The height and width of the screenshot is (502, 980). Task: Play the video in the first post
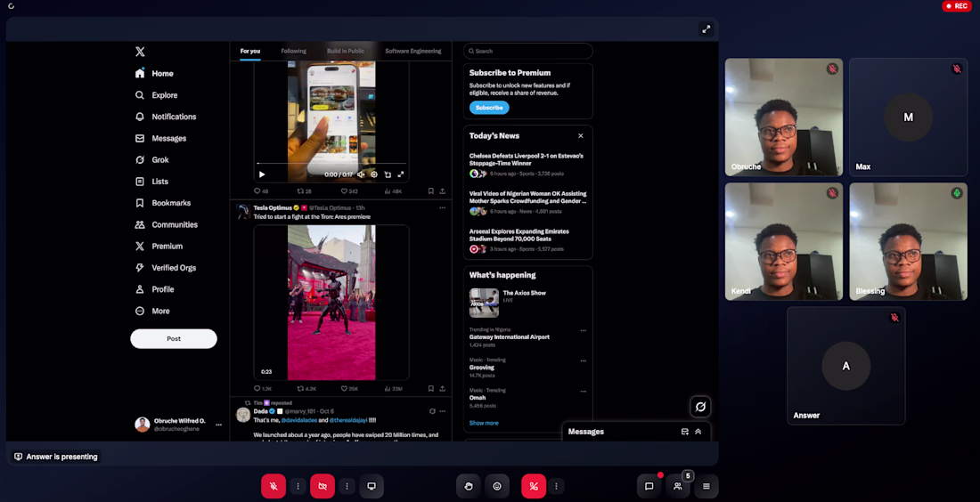pyautogui.click(x=262, y=174)
